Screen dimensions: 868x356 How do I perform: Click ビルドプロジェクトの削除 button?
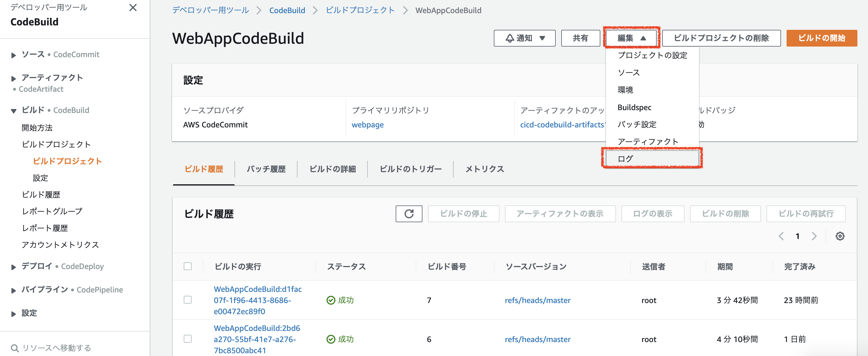[721, 38]
